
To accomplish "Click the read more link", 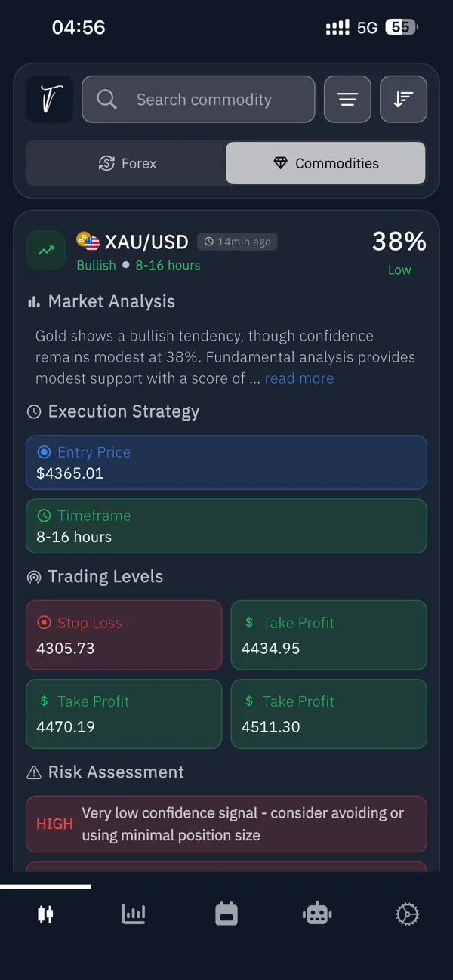I will click(x=299, y=378).
